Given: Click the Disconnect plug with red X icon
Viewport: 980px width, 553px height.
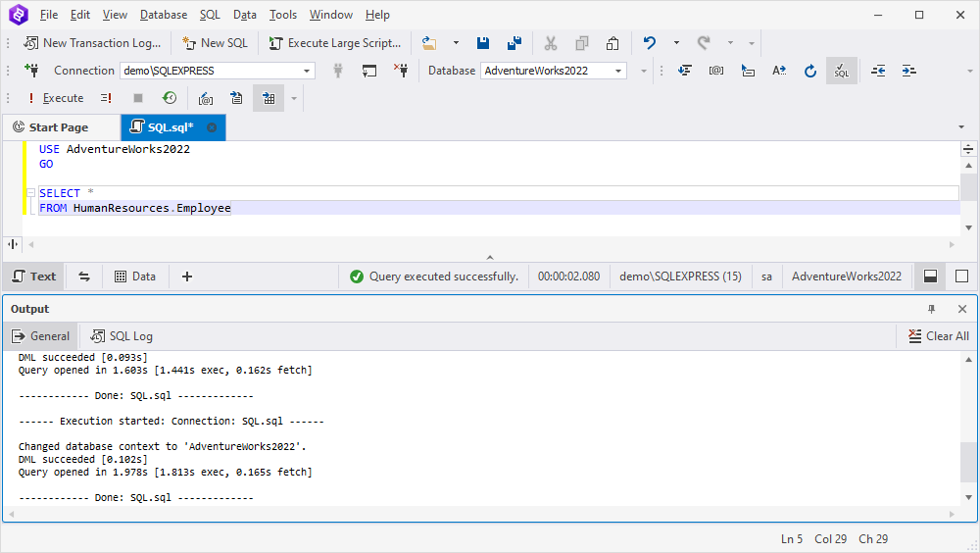Looking at the screenshot, I should point(401,70).
